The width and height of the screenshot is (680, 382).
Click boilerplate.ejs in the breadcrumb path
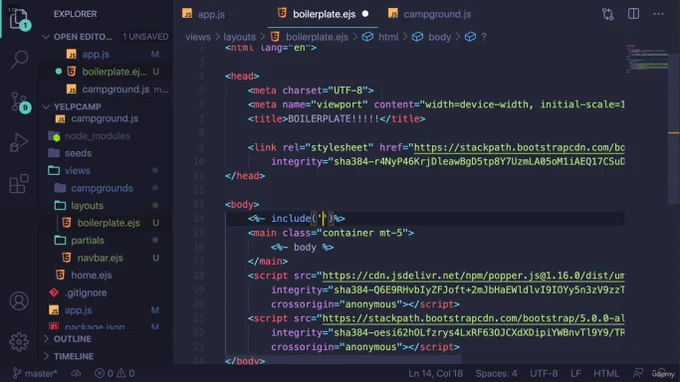pos(317,37)
